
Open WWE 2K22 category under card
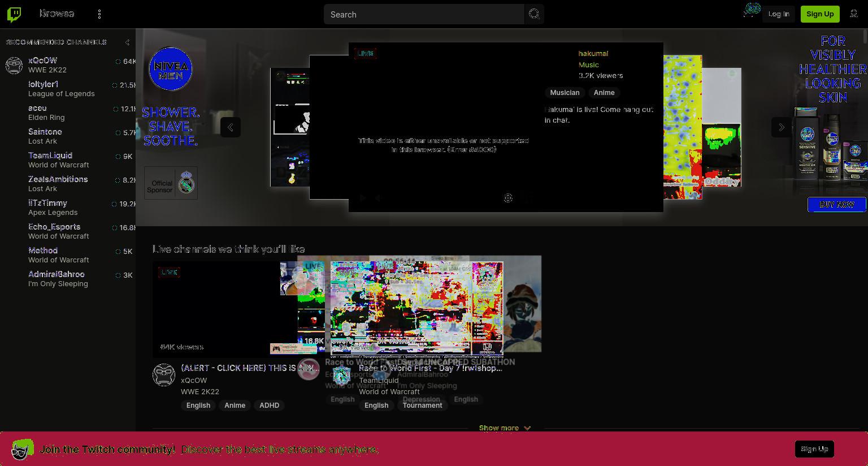200,391
